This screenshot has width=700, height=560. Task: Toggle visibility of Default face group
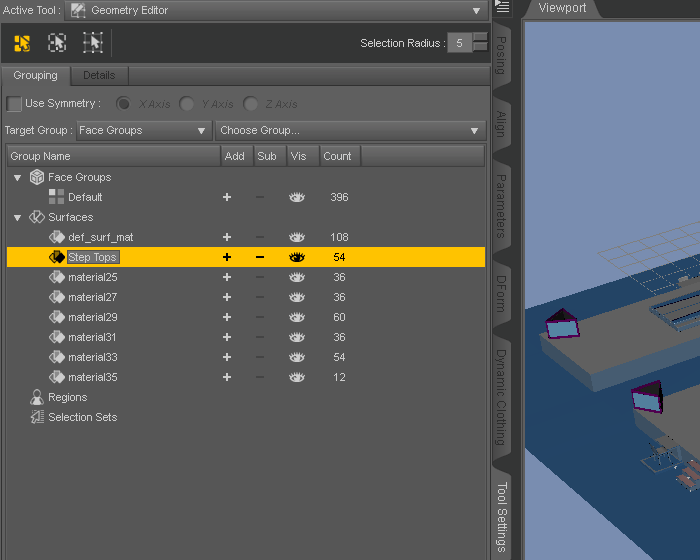297,197
